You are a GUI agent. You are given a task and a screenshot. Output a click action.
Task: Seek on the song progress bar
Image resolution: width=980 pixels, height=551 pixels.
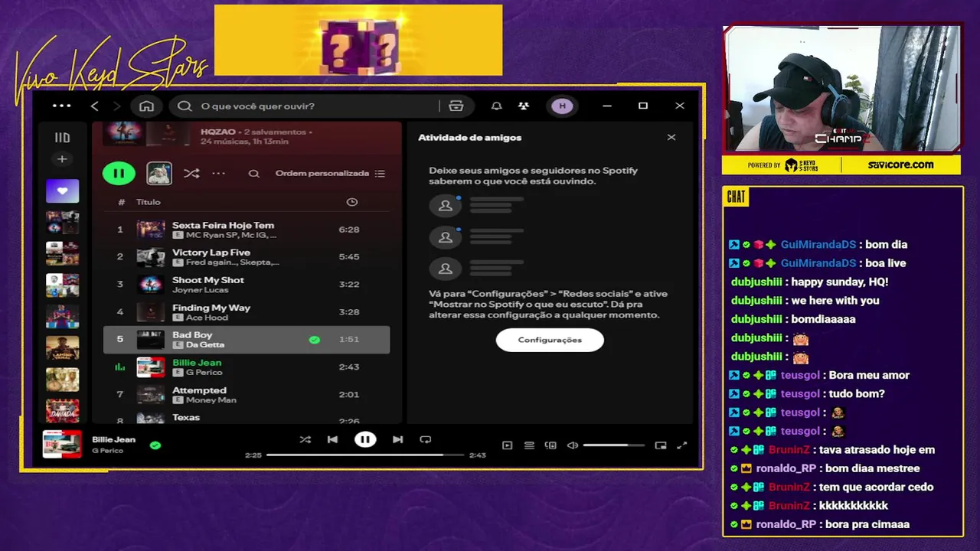[365, 455]
